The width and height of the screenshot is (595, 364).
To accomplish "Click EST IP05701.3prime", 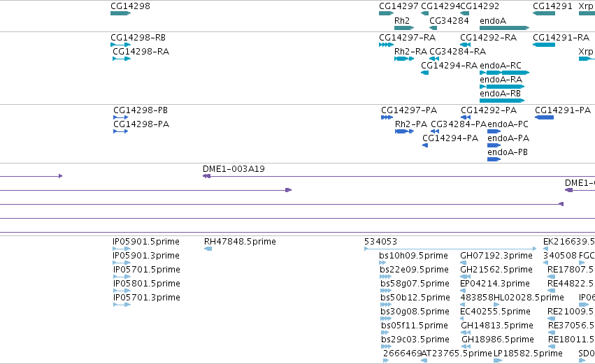I will (x=122, y=305).
